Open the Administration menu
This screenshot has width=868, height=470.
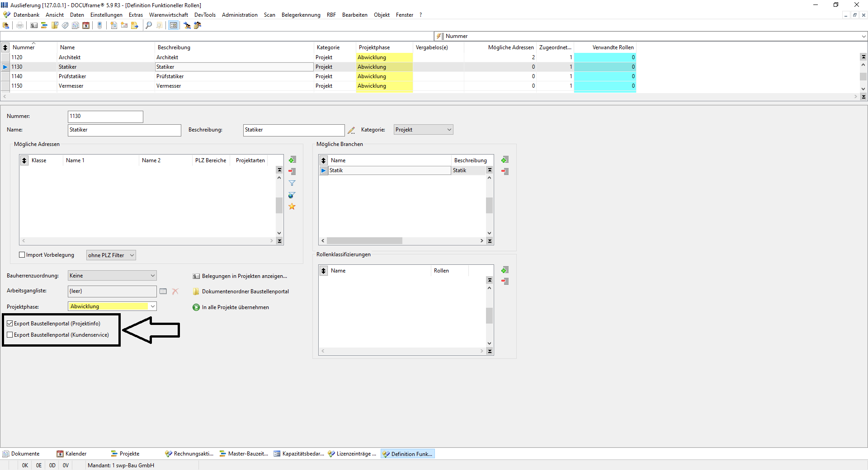(x=240, y=15)
